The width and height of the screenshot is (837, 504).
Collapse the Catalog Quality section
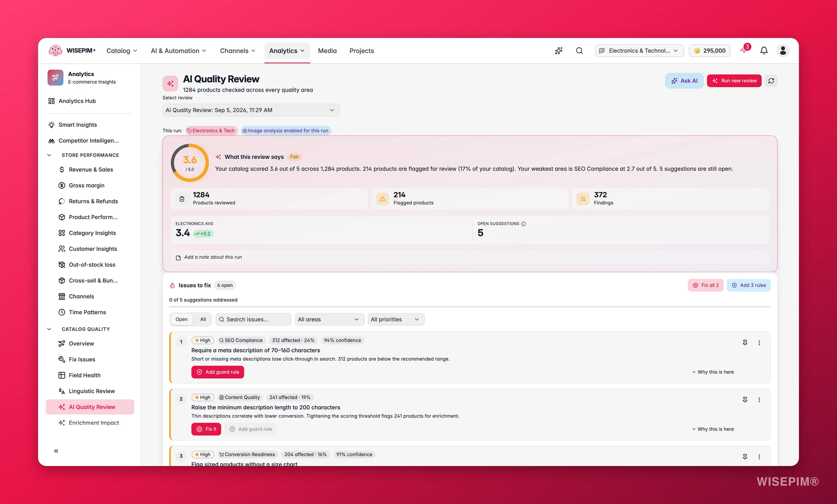[49, 329]
